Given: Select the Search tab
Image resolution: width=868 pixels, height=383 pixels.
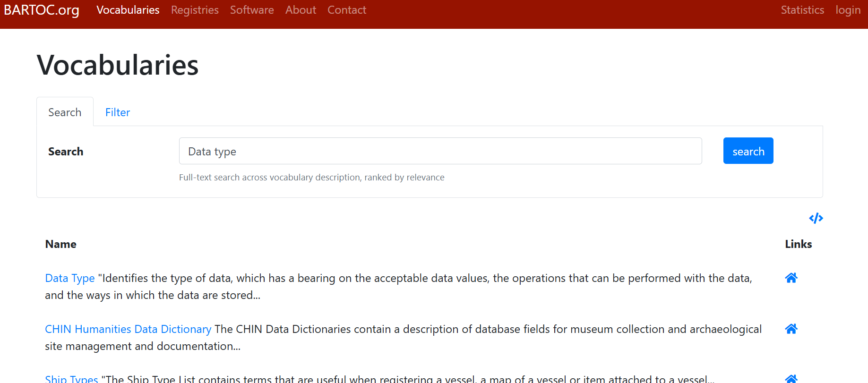Looking at the screenshot, I should pos(65,112).
